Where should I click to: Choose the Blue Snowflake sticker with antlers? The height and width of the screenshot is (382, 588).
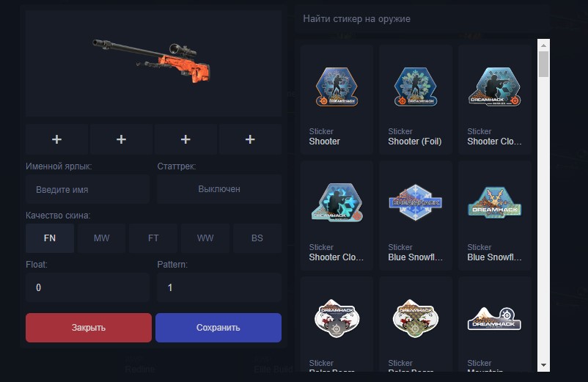(x=495, y=216)
